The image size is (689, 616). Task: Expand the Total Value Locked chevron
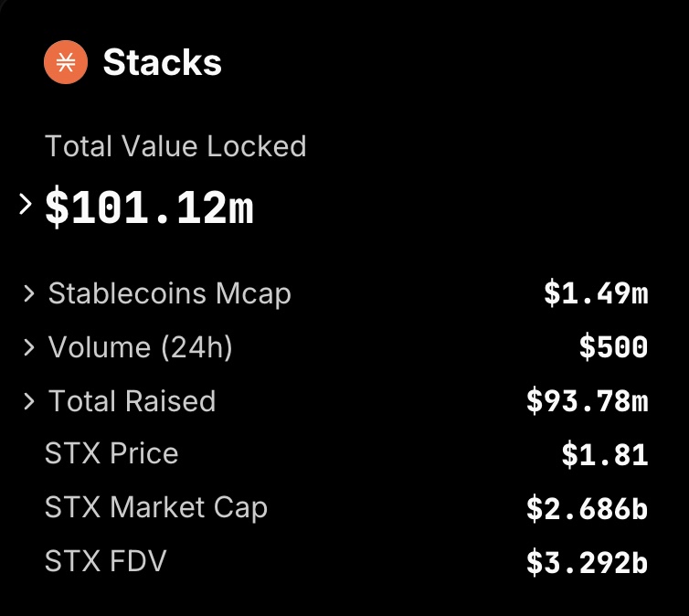coord(26,205)
